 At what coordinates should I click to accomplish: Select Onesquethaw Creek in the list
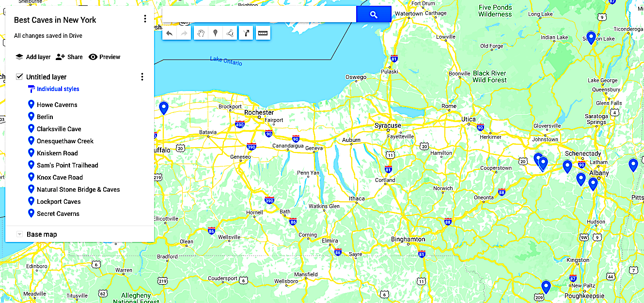point(65,141)
